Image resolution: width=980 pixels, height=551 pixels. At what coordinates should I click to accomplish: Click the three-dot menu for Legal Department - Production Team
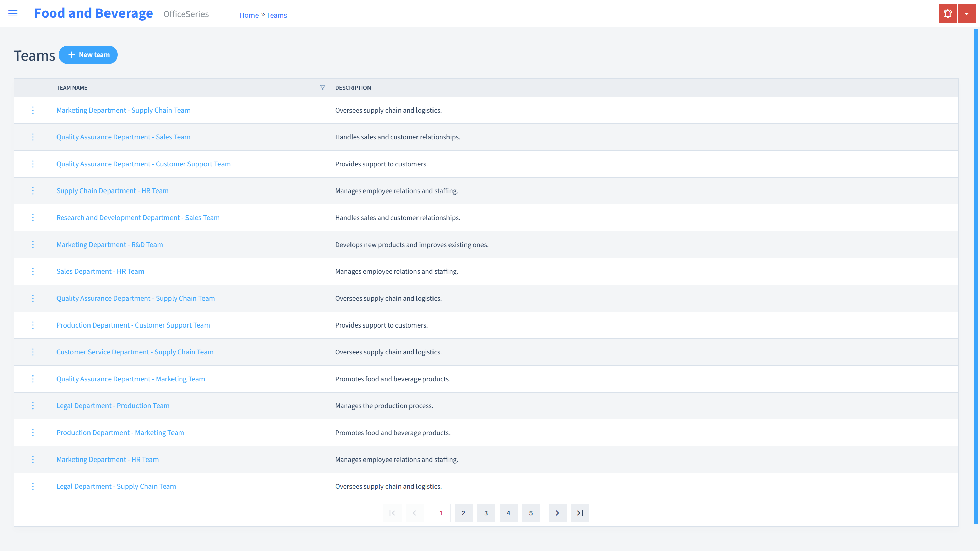(32, 406)
